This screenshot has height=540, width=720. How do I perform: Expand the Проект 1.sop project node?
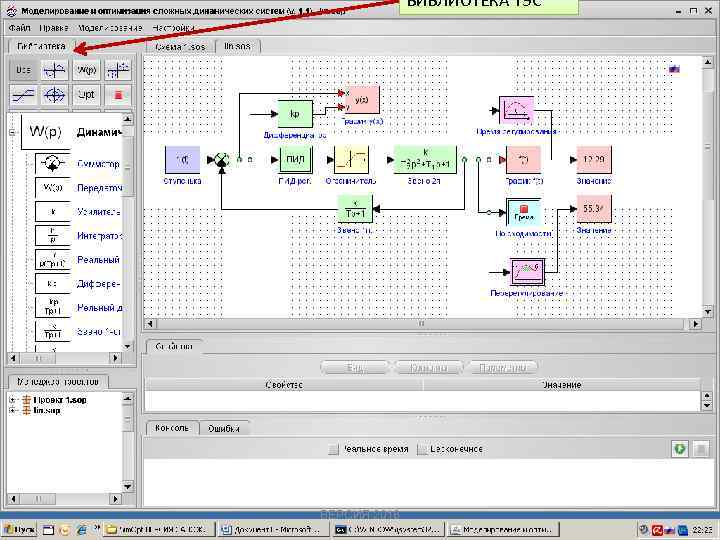12,400
